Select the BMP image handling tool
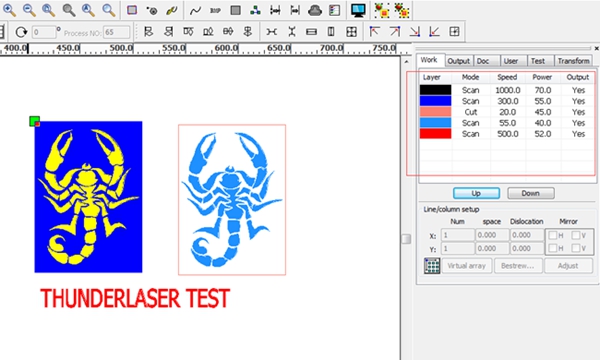 tap(215, 10)
